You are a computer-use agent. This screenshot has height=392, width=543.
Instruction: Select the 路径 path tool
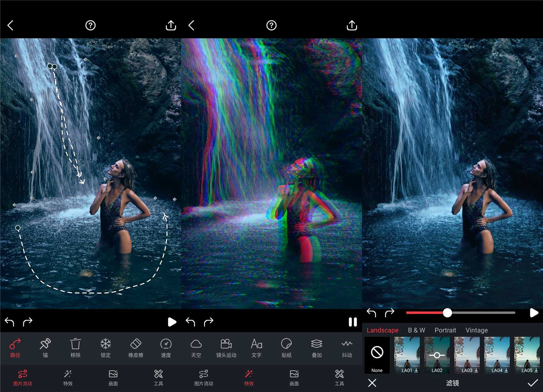coord(15,348)
